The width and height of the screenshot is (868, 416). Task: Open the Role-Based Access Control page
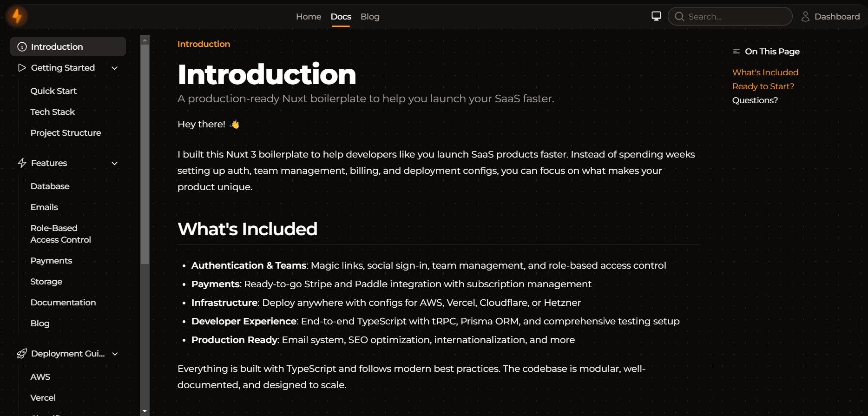click(x=60, y=234)
